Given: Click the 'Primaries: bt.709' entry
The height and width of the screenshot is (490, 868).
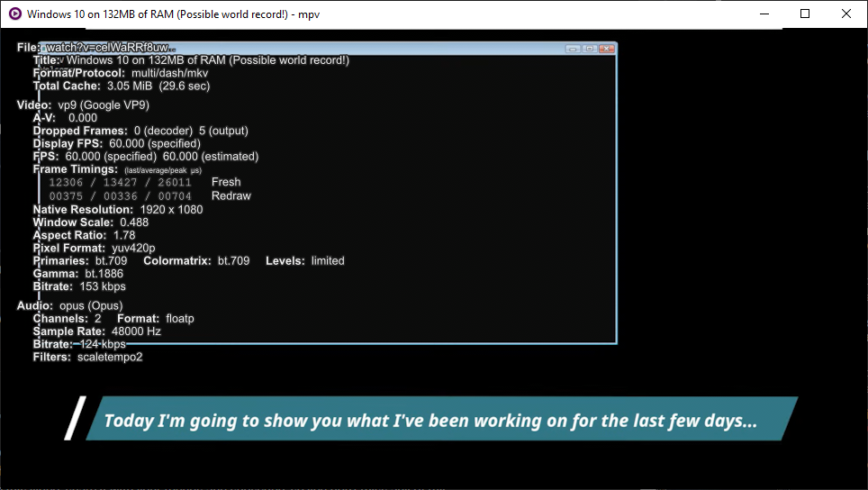Looking at the screenshot, I should 80,261.
